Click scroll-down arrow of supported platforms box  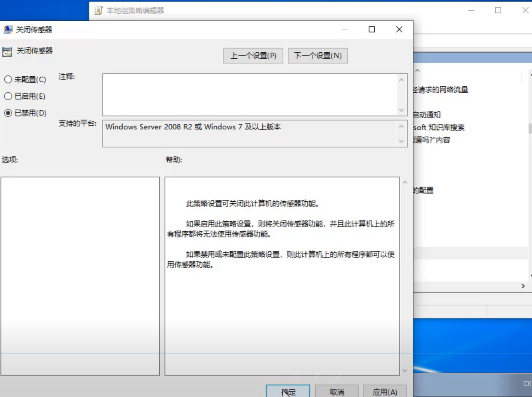coord(401,141)
